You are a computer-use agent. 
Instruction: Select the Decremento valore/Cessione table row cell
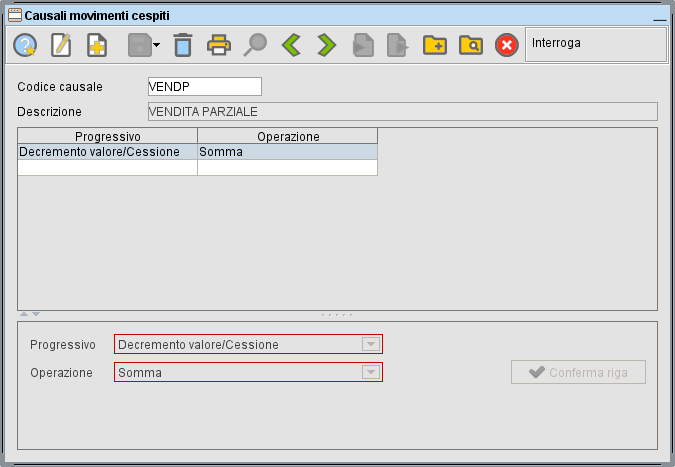[x=108, y=152]
